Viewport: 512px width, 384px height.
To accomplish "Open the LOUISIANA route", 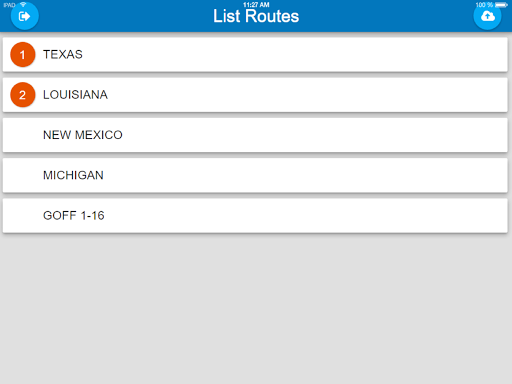I will point(255,95).
